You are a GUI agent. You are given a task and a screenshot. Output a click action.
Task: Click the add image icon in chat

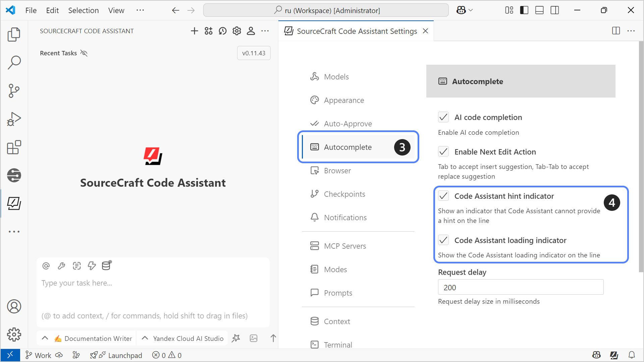point(254,338)
